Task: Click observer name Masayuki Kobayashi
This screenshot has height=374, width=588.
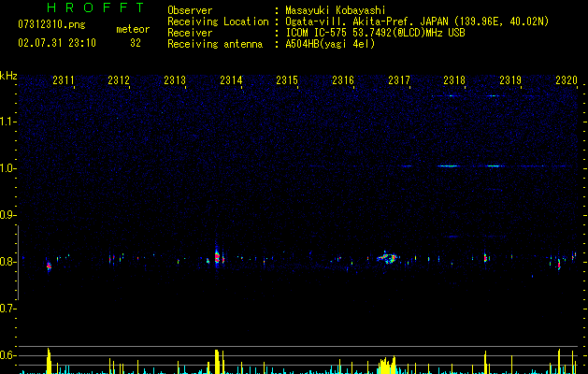Action: coord(336,10)
